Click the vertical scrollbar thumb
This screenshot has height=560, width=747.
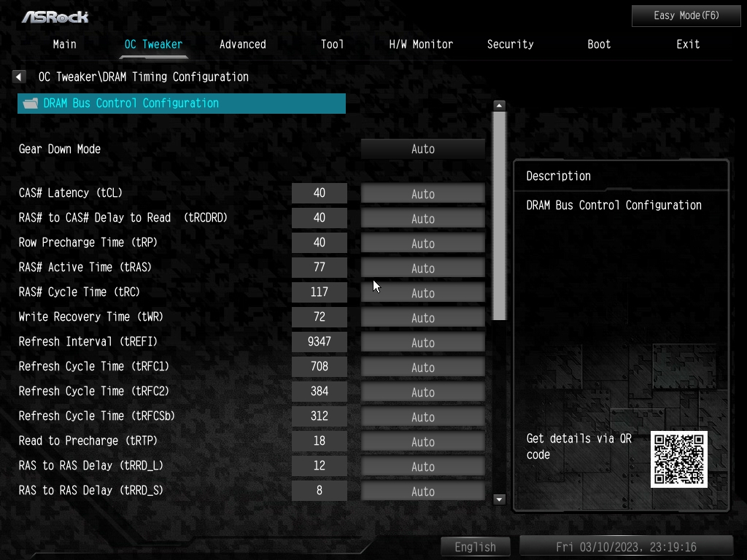point(499,216)
